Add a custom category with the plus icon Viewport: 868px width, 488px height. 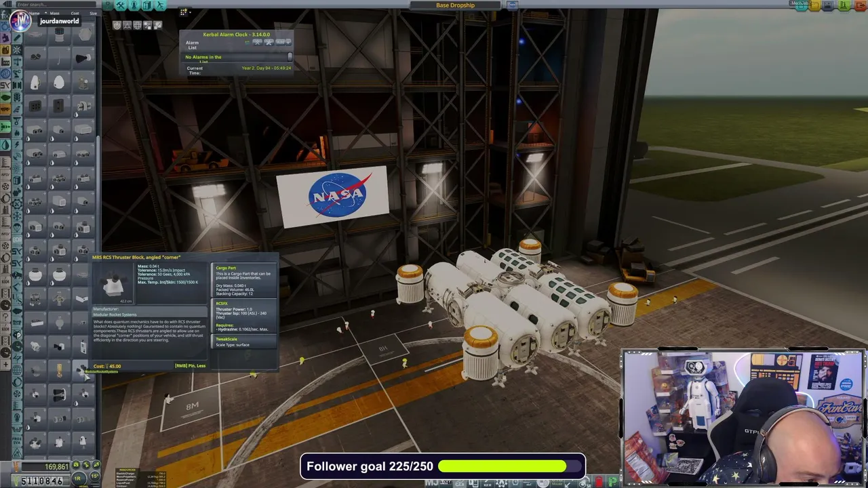(x=5, y=365)
